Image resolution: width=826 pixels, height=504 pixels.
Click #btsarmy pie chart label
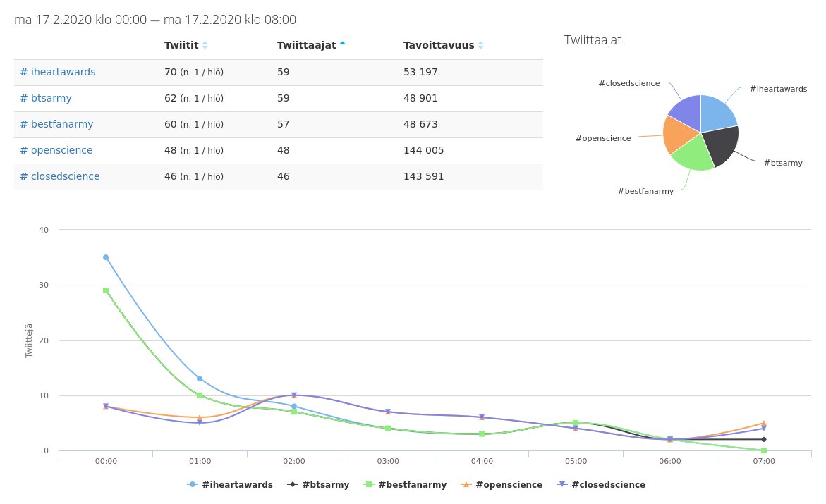pyautogui.click(x=783, y=163)
